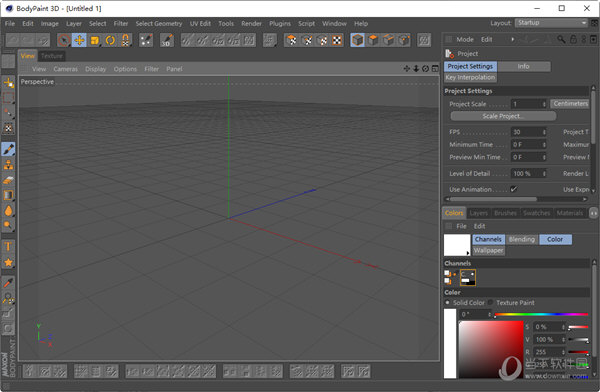
Task: Open the Key Interpolation button
Action: click(470, 77)
